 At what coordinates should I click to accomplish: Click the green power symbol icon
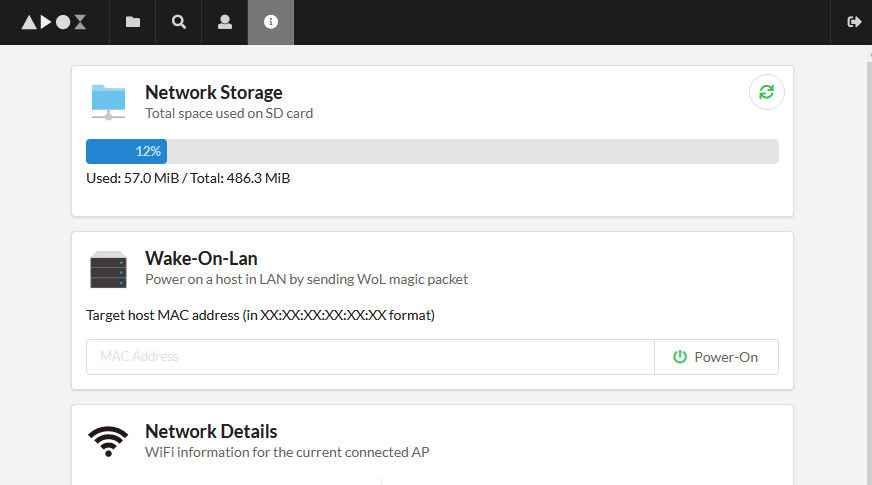click(680, 357)
